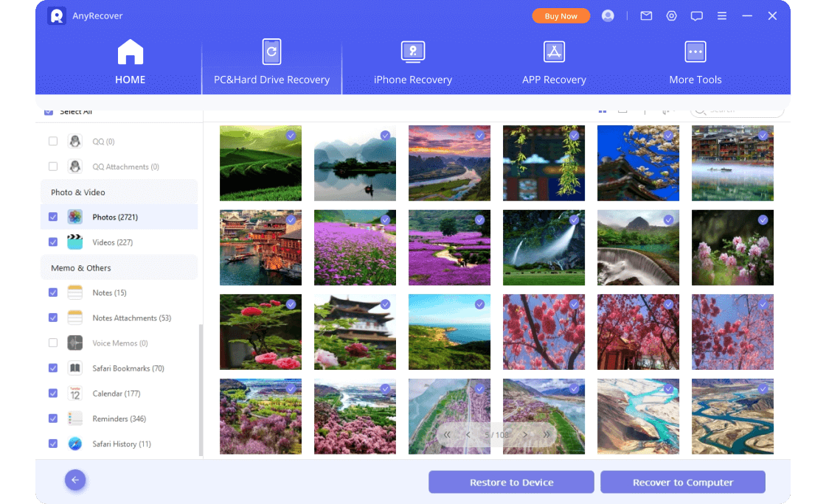
Task: Toggle the Notes Attachments (53) checkbox
Action: 52,318
